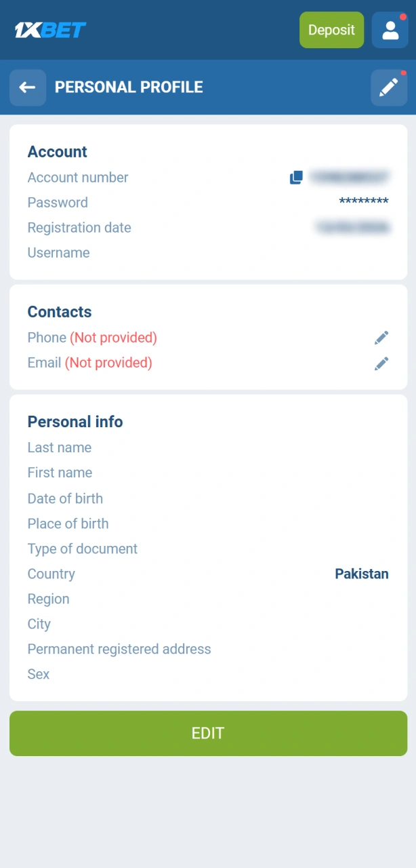Tap Phone (Not provided) to add a number

(91, 337)
